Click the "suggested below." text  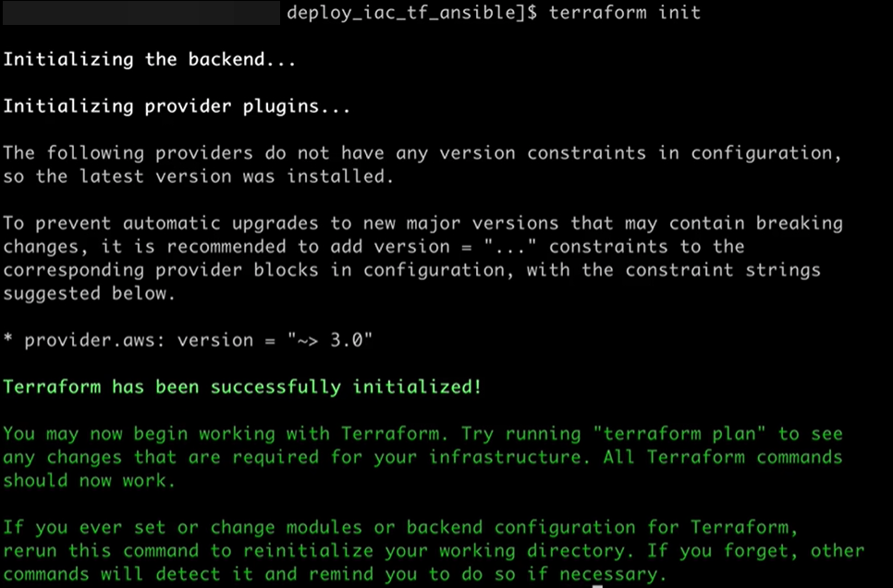coord(89,293)
